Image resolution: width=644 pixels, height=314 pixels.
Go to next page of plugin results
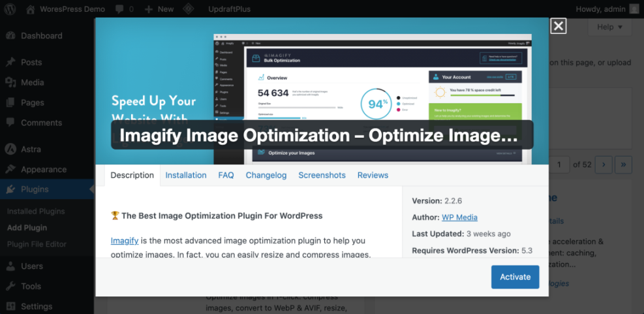tap(604, 165)
